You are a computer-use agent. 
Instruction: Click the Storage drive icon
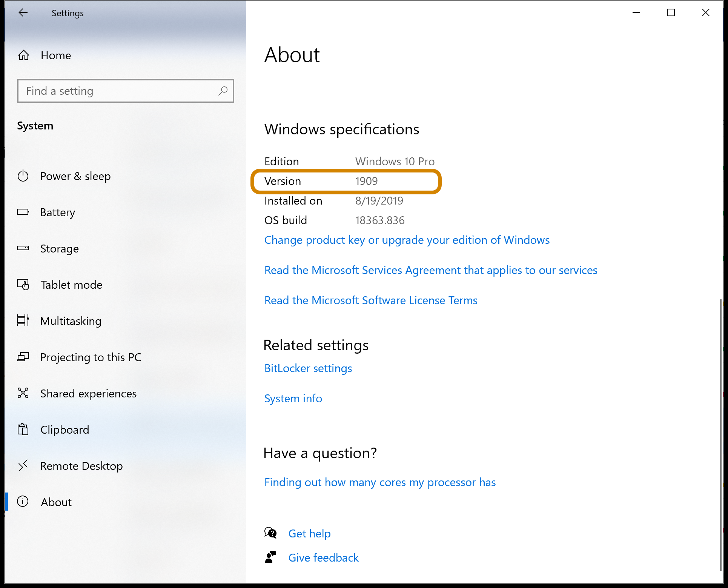(23, 248)
